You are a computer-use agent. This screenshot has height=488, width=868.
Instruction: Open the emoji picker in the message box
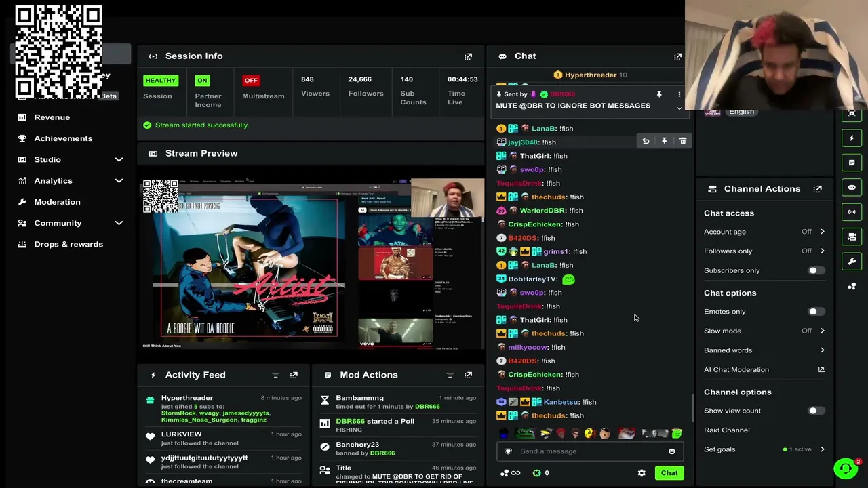(x=672, y=451)
